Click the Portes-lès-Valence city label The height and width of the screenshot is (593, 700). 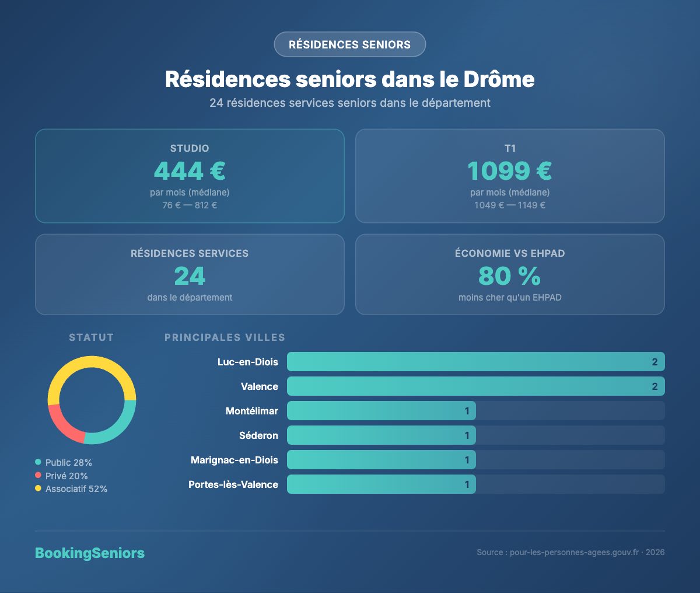[x=233, y=484]
